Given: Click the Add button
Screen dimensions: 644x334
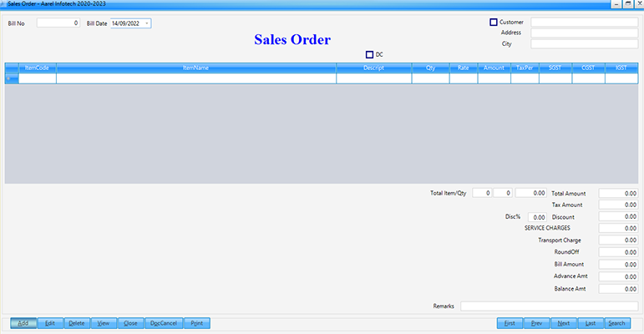Looking at the screenshot, I should [x=23, y=322].
